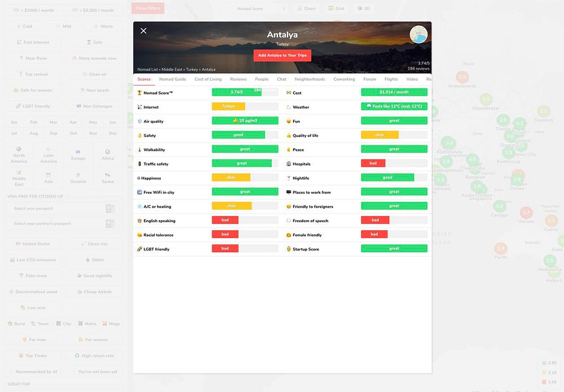The image size is (564, 392).
Task: Click the Peace hand icon
Action: [288, 149]
